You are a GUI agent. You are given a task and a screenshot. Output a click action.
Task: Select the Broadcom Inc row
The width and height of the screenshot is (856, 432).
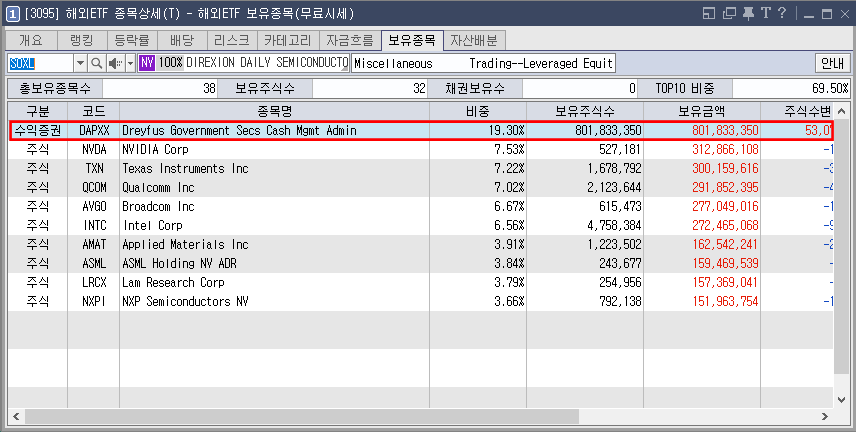420,206
